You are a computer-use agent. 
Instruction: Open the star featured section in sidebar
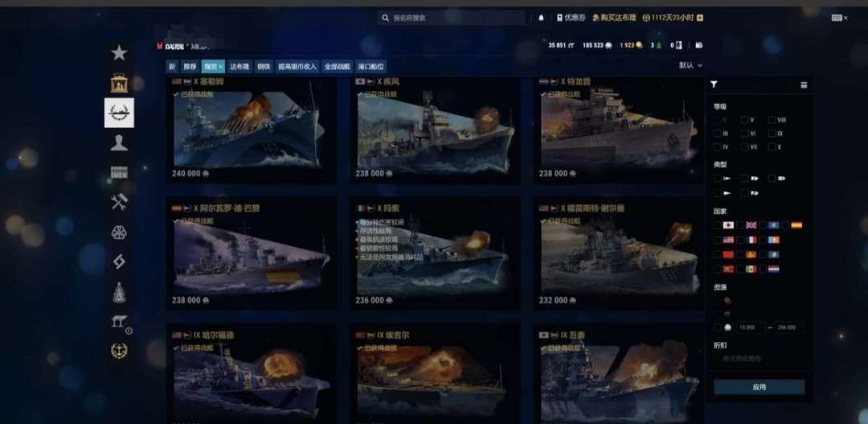(119, 53)
